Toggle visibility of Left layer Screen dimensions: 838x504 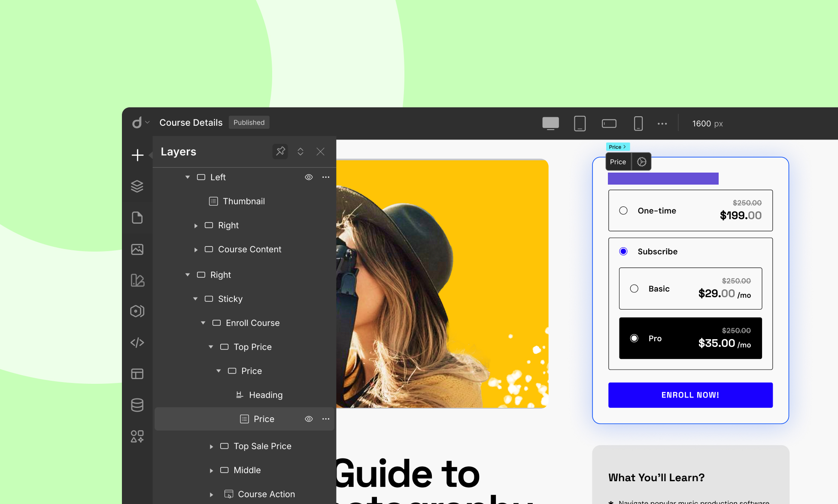click(309, 177)
